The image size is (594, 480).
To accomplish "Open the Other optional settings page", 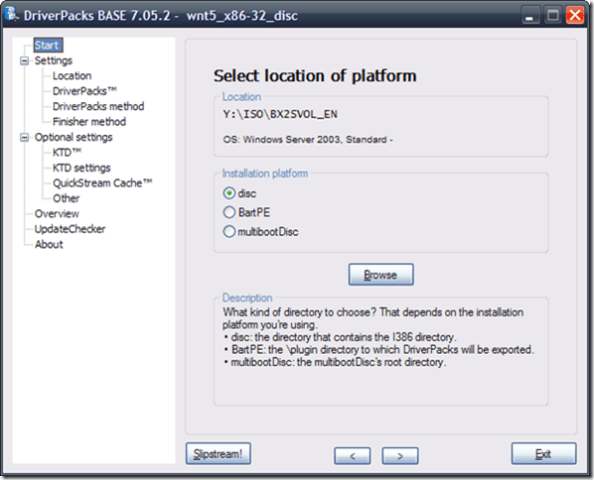I will point(66,198).
